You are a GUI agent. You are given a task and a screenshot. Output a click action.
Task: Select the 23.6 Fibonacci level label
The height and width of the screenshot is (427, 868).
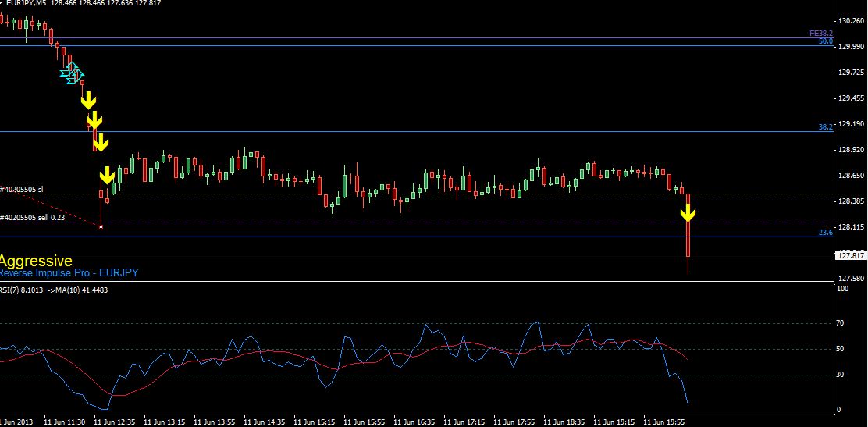pyautogui.click(x=825, y=233)
